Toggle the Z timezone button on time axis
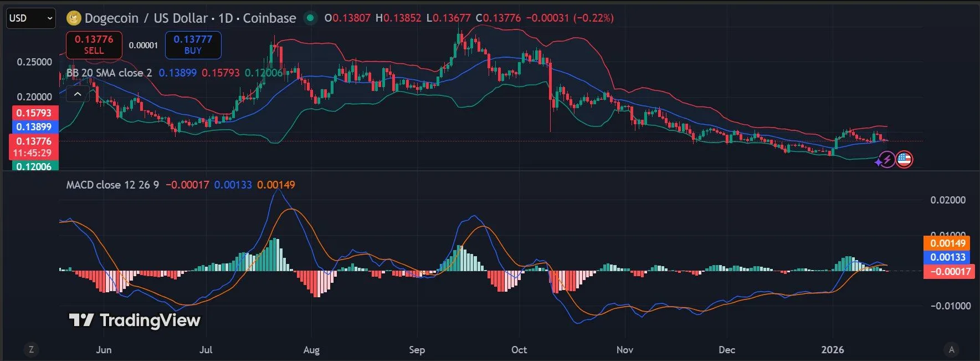The height and width of the screenshot is (361, 980). 31,349
